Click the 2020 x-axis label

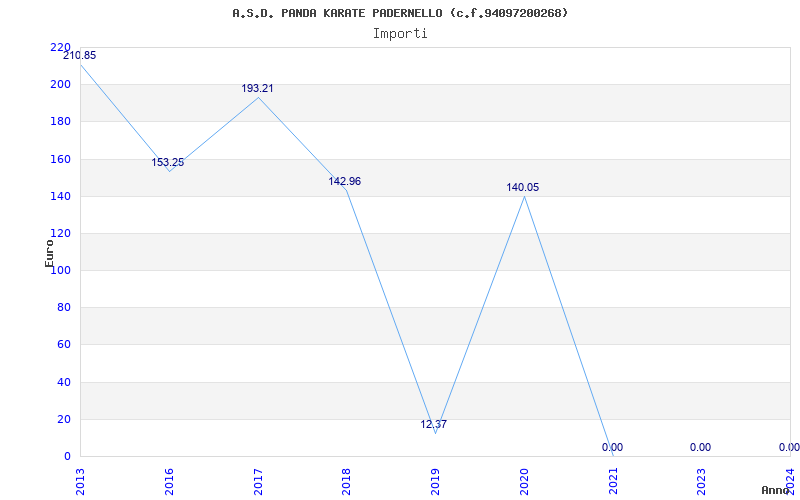coord(524,482)
